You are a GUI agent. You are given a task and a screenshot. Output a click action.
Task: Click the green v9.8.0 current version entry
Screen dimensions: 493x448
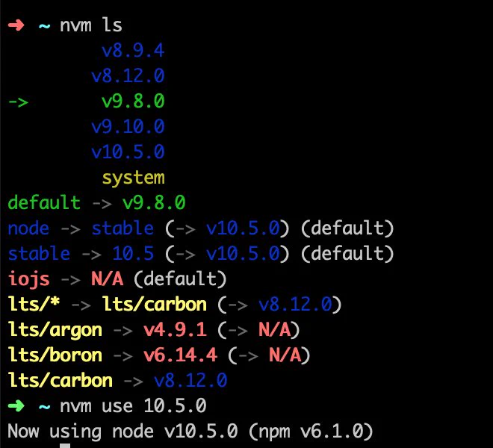click(133, 102)
